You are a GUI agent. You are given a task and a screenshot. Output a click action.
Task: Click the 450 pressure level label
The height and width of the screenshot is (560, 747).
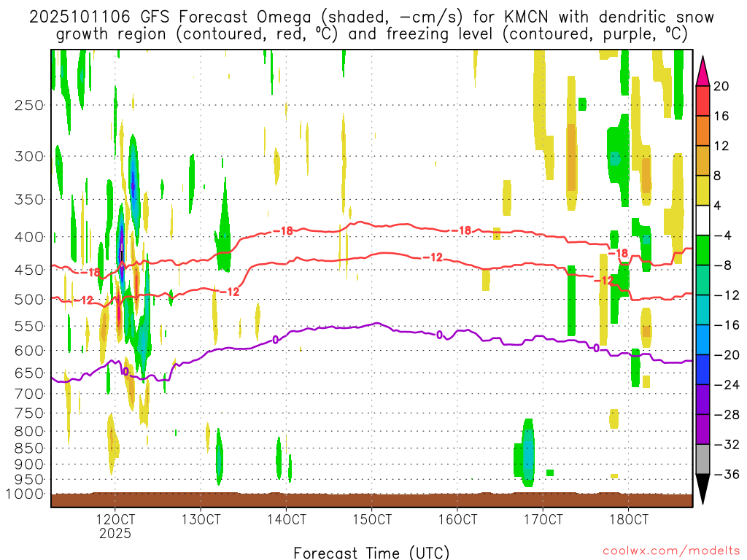(x=28, y=270)
